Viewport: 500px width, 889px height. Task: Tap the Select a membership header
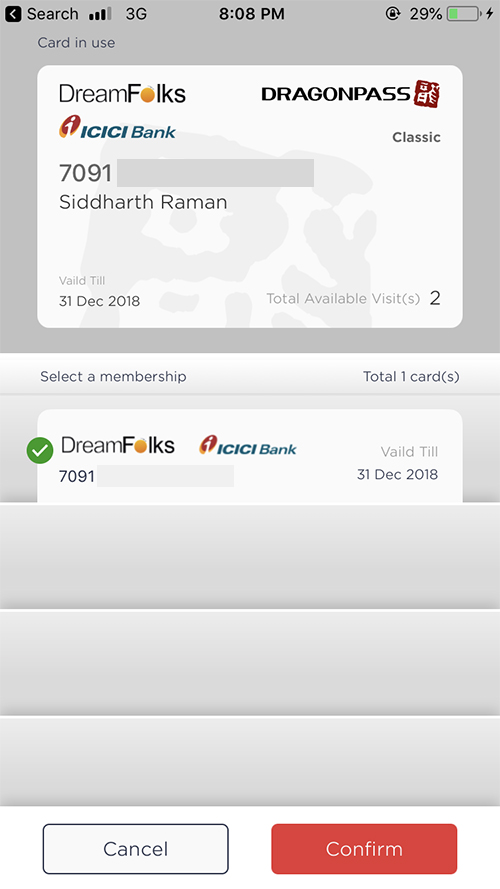tap(113, 376)
